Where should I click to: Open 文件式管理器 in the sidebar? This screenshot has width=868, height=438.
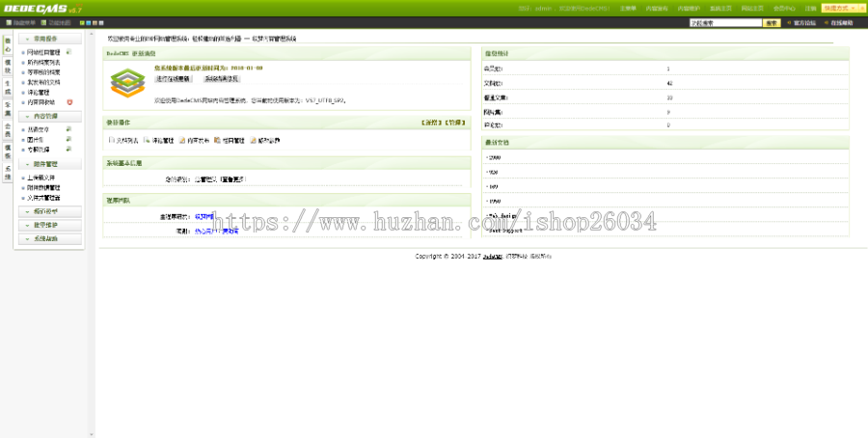click(x=43, y=198)
